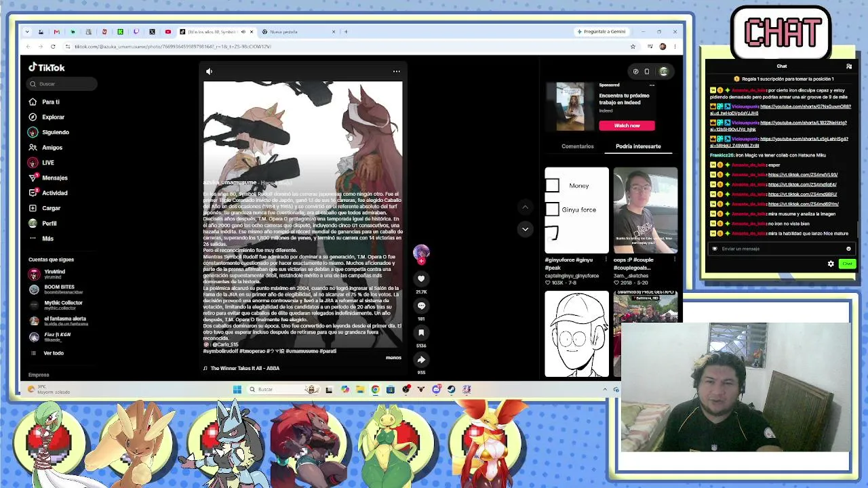Open the Actividad notifications

tap(48, 193)
